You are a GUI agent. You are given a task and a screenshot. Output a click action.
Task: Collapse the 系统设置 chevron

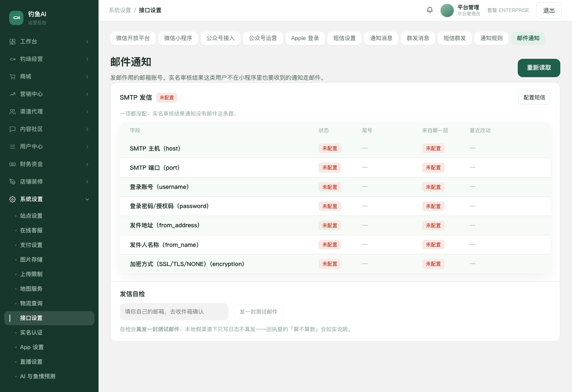[87, 199]
